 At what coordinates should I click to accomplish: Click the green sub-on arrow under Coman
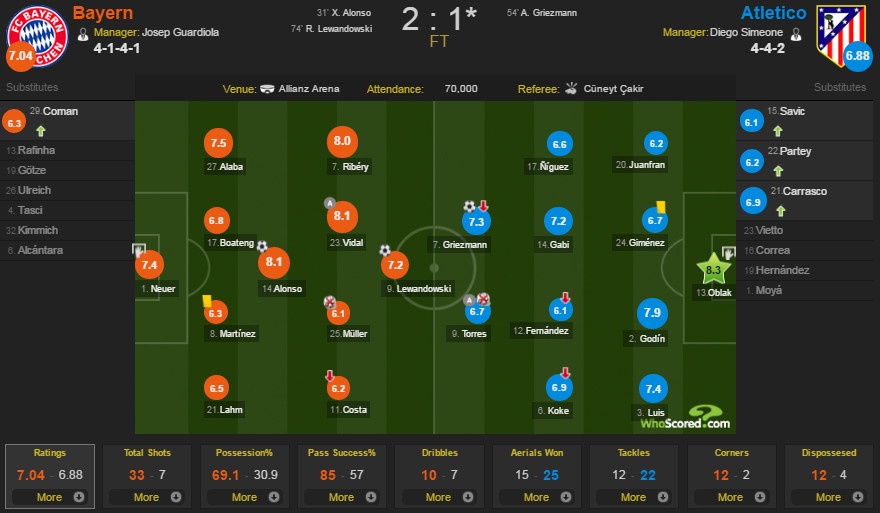pyautogui.click(x=40, y=131)
